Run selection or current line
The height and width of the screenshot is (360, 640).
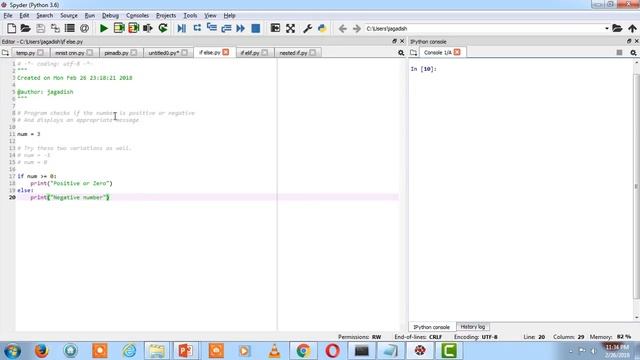(148, 28)
